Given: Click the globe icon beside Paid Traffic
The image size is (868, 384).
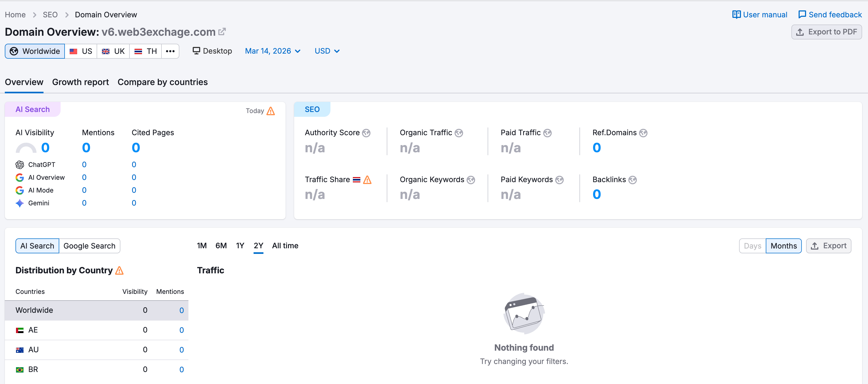Looking at the screenshot, I should pos(547,133).
